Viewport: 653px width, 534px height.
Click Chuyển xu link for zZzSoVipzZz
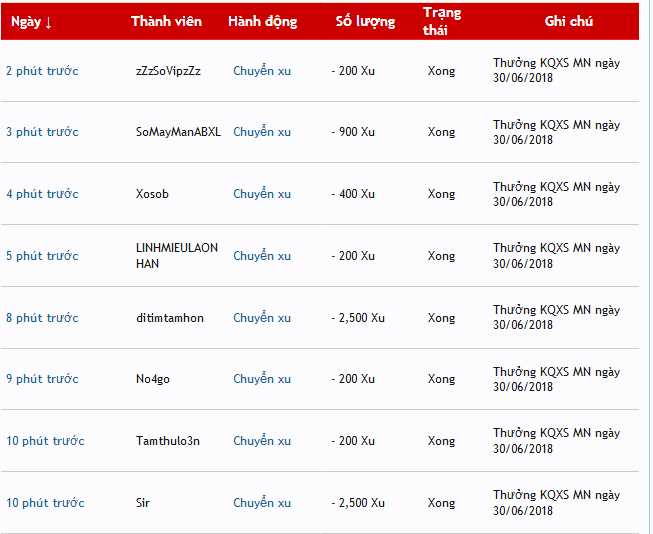262,71
